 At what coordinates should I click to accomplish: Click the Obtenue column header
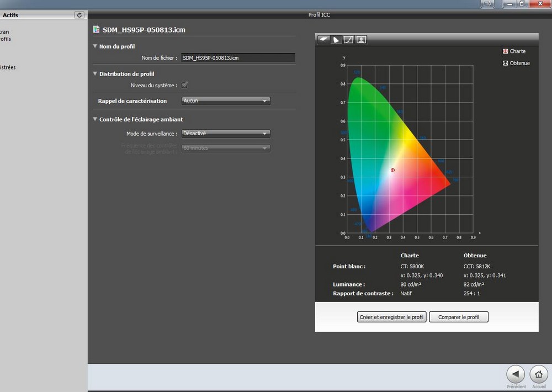tap(475, 255)
